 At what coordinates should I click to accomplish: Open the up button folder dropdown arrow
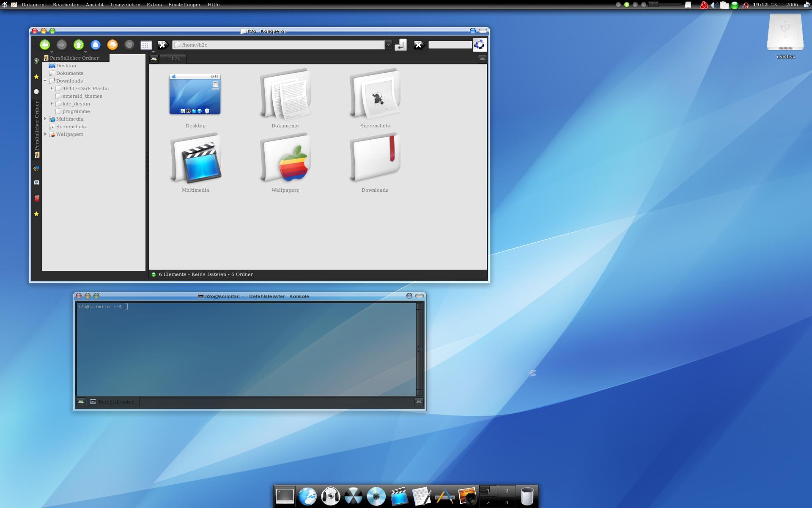85,52
